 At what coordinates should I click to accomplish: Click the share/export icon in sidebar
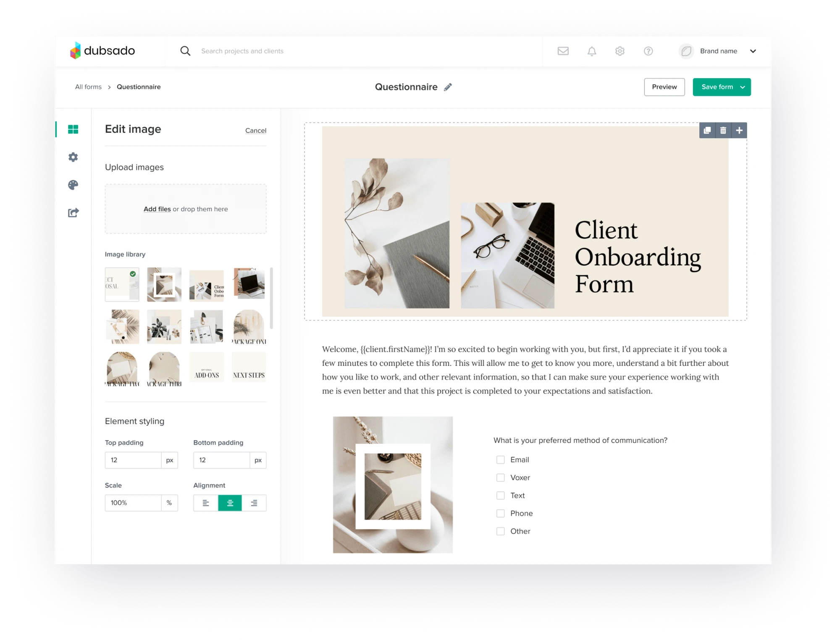tap(73, 213)
